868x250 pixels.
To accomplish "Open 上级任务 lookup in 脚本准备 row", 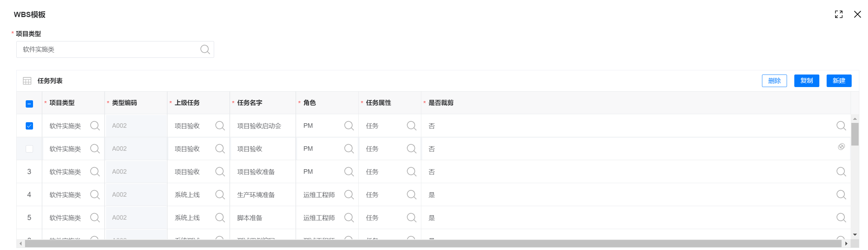I will [x=220, y=218].
